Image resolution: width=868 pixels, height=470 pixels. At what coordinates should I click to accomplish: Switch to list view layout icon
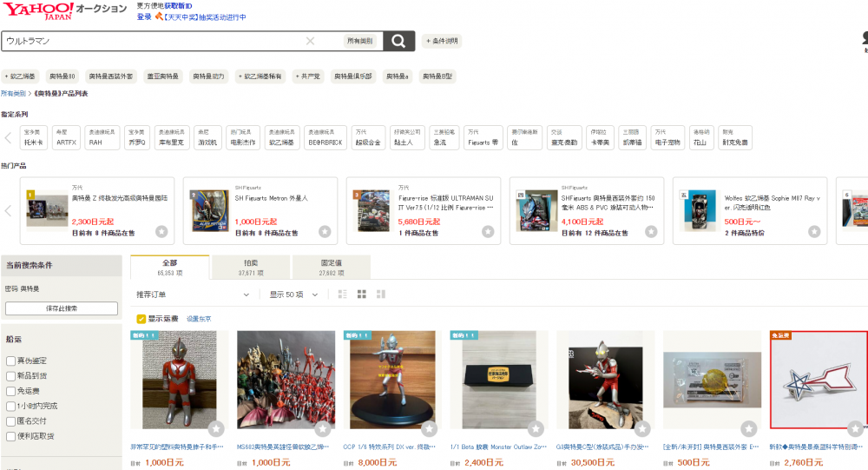[x=343, y=295]
